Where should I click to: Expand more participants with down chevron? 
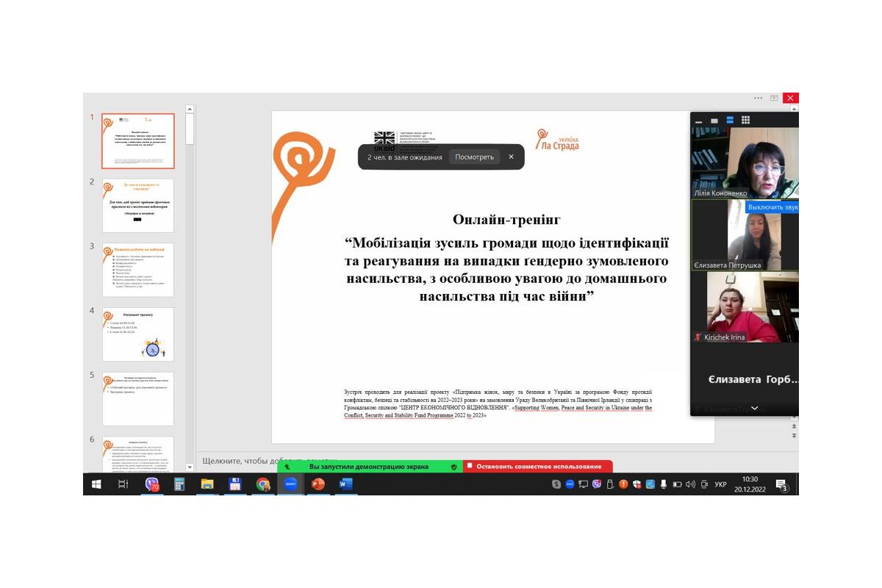coord(754,408)
